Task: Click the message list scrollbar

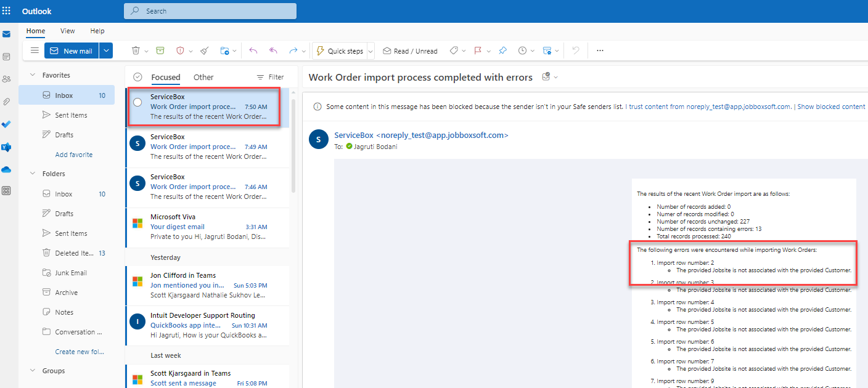Action: point(293,145)
